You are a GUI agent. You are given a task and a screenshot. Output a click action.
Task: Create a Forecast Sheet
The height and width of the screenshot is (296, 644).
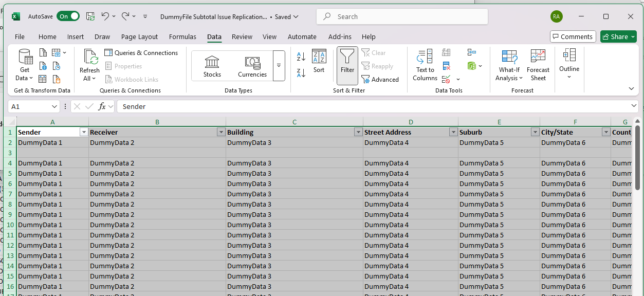pos(538,65)
